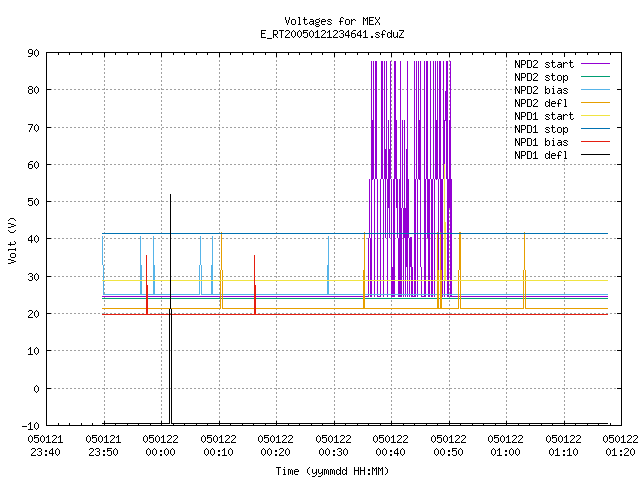Click the y-axis tick value 60

pyautogui.click(x=33, y=165)
